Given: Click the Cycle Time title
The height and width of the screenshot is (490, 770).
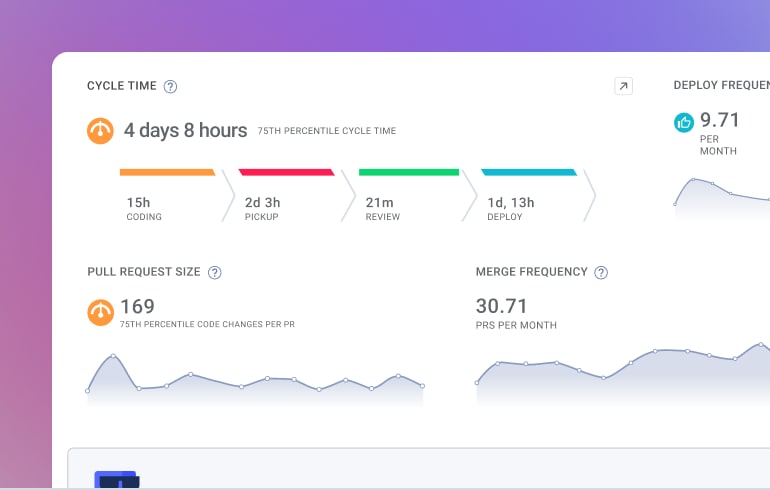Looking at the screenshot, I should tap(122, 86).
